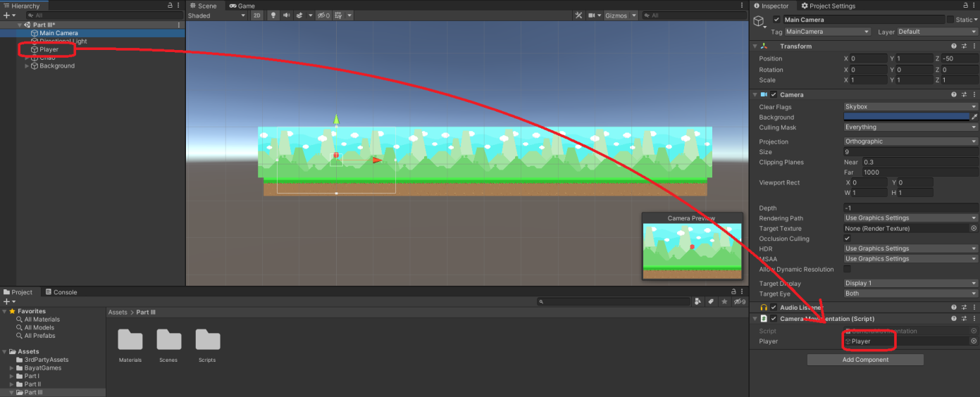Collapse the Part III scene in Hierarchy

[x=20, y=25]
